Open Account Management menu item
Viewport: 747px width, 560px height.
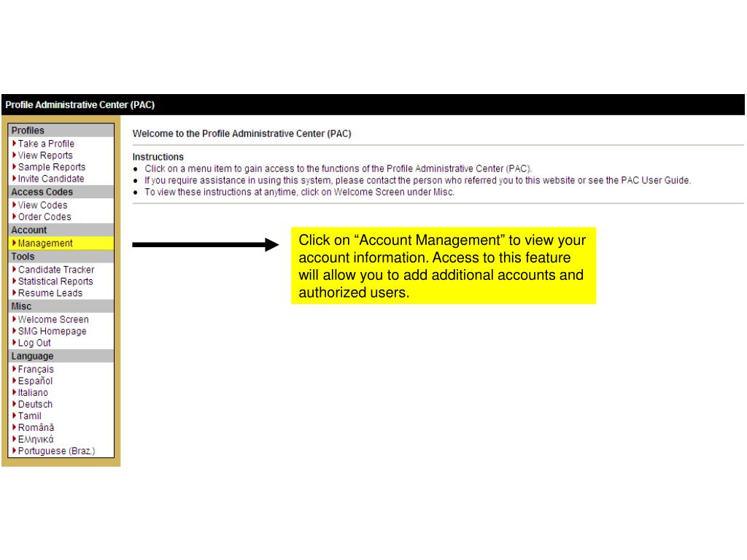click(45, 244)
